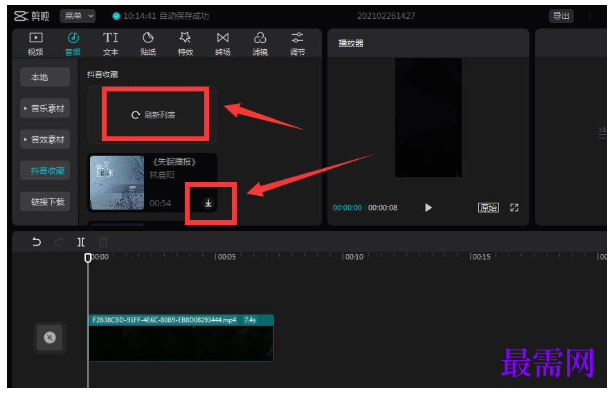The height and width of the screenshot is (394, 613).
Task: Open the 文本 (Text) tab
Action: tap(110, 44)
